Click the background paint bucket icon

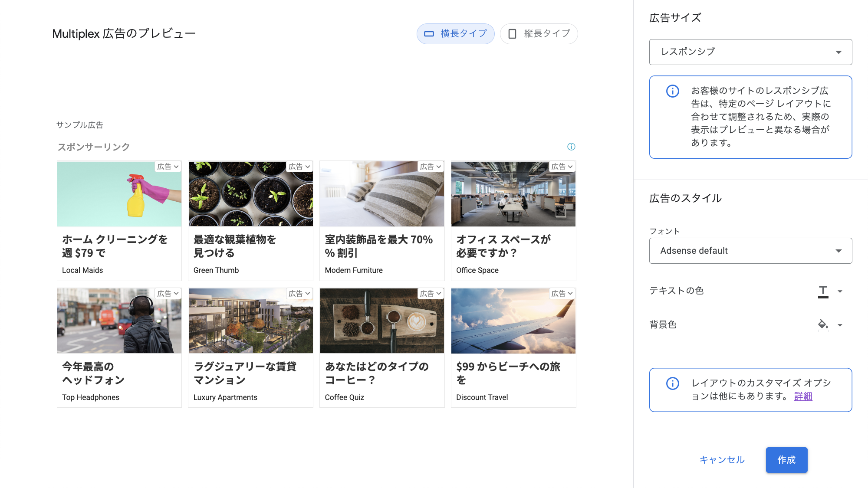823,325
